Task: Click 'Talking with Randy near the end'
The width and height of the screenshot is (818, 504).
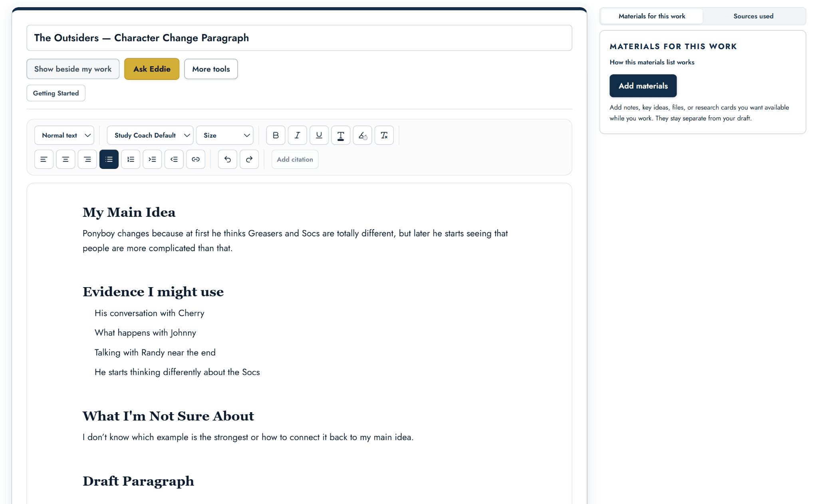Action: click(x=155, y=352)
